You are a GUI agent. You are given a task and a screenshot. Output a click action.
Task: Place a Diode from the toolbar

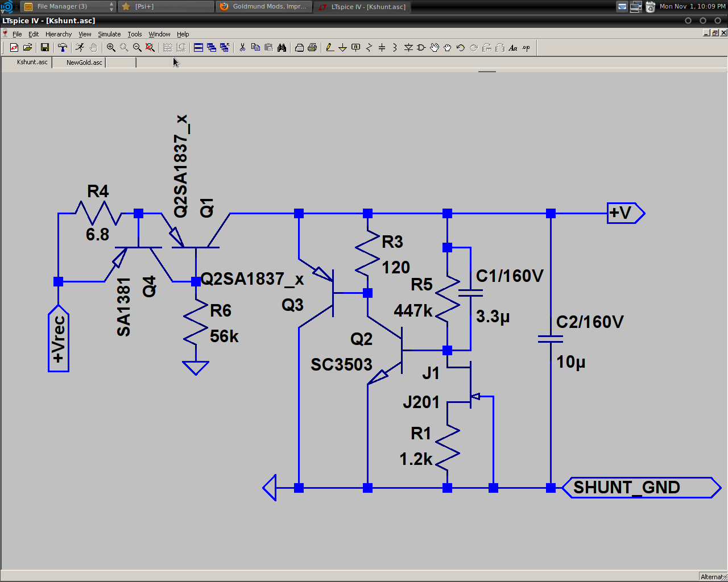click(408, 48)
